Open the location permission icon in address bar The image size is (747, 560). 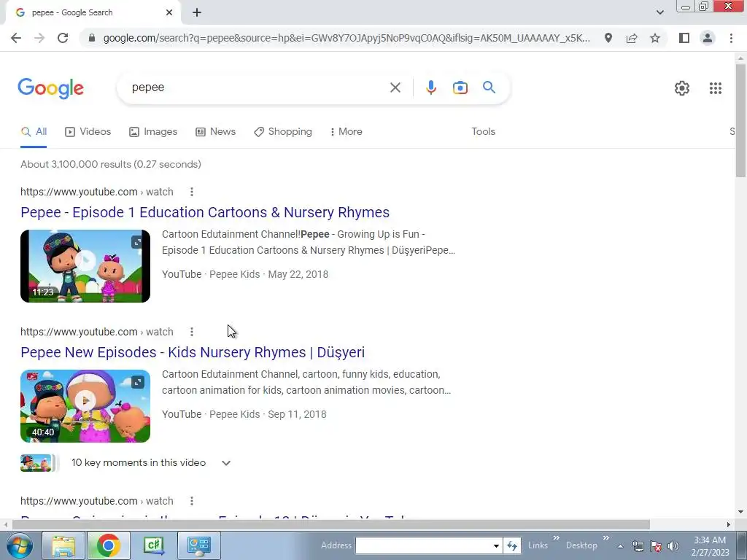coord(608,38)
